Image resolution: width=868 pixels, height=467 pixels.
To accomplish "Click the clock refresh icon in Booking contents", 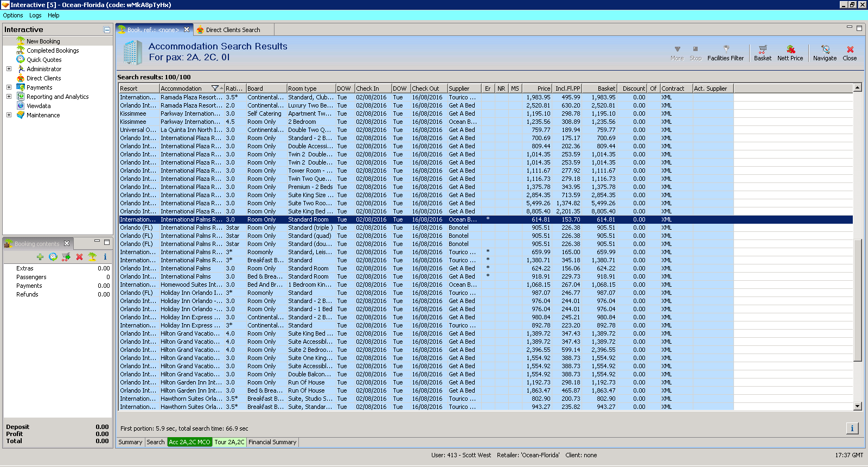I will [x=53, y=257].
